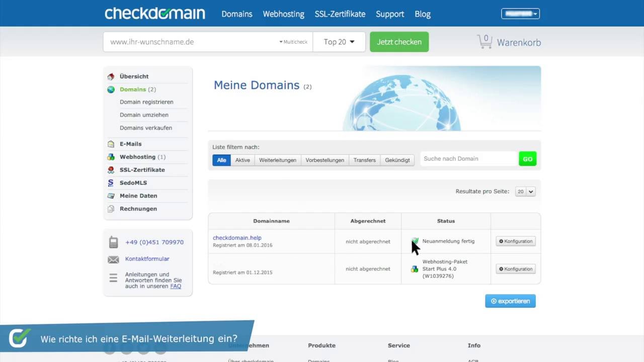Open SSL-Zertifikate in top navigation
Image resolution: width=644 pixels, height=362 pixels.
(x=340, y=14)
